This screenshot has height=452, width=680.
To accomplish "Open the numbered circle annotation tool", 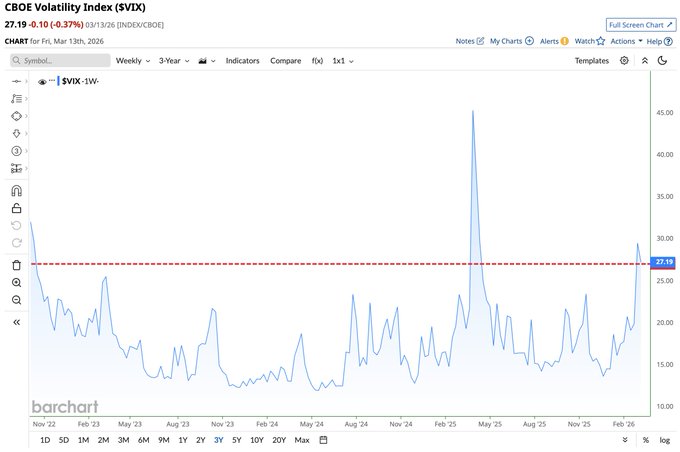I will click(16, 151).
